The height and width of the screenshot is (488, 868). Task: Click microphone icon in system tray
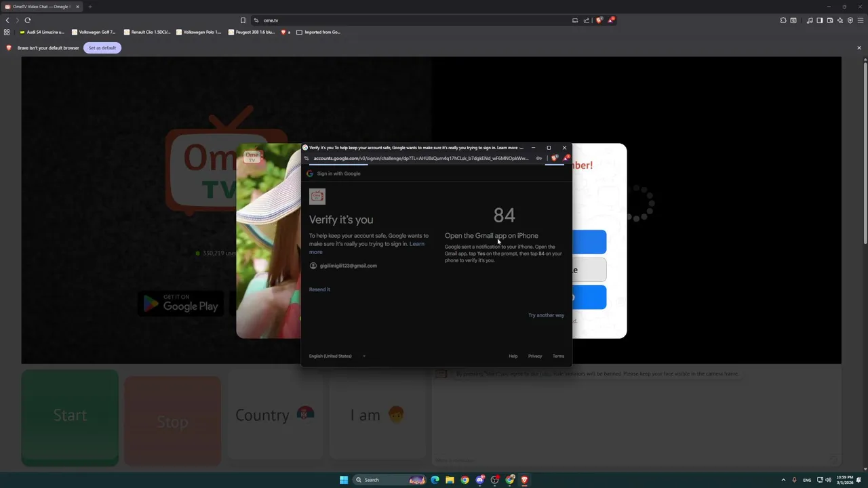[x=794, y=480]
